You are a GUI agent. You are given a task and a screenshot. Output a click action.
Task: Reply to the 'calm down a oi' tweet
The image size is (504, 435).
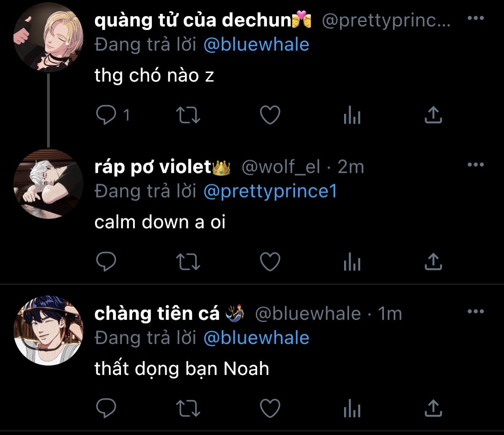click(106, 261)
